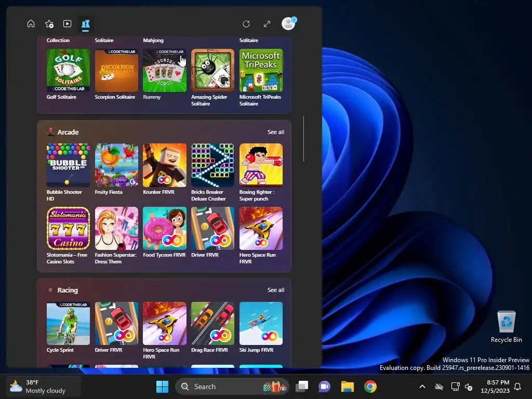This screenshot has height=399, width=532.
Task: Click the Arcade section heading
Action: [68, 132]
